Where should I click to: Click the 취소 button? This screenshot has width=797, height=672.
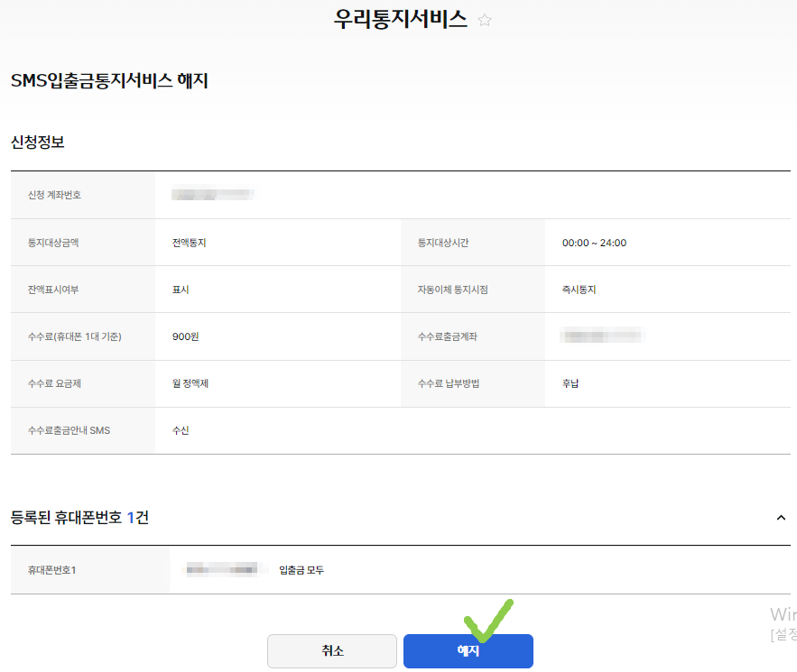coord(332,650)
